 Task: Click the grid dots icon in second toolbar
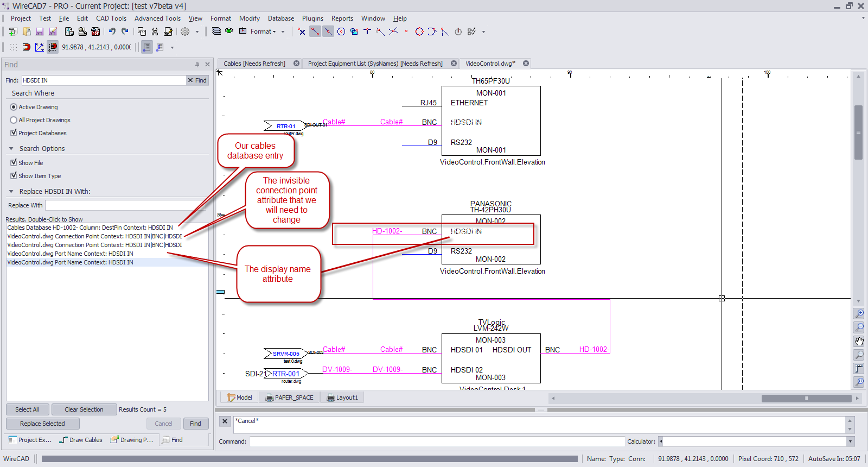[x=14, y=47]
